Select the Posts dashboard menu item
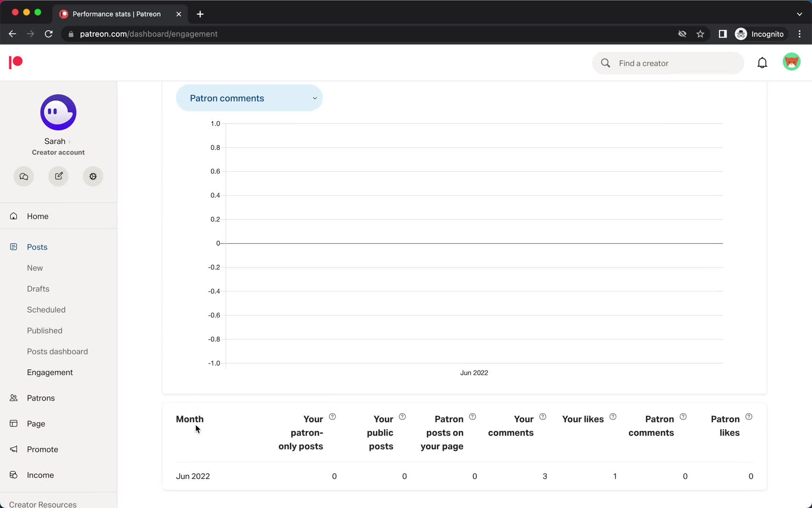 point(57,351)
